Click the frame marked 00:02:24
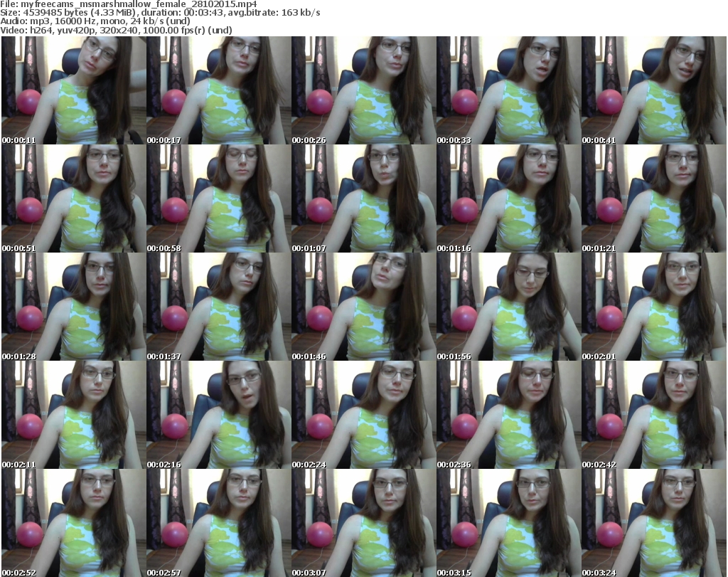 (x=363, y=415)
